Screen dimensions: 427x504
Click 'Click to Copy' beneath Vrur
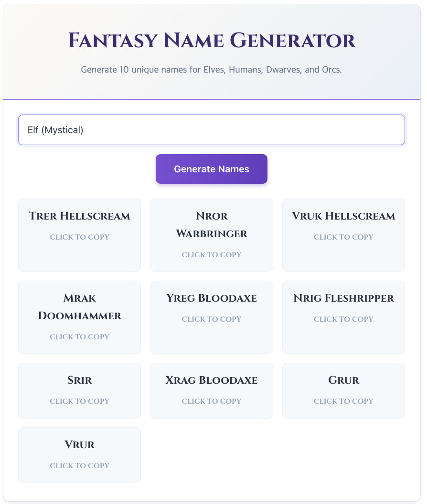(79, 465)
